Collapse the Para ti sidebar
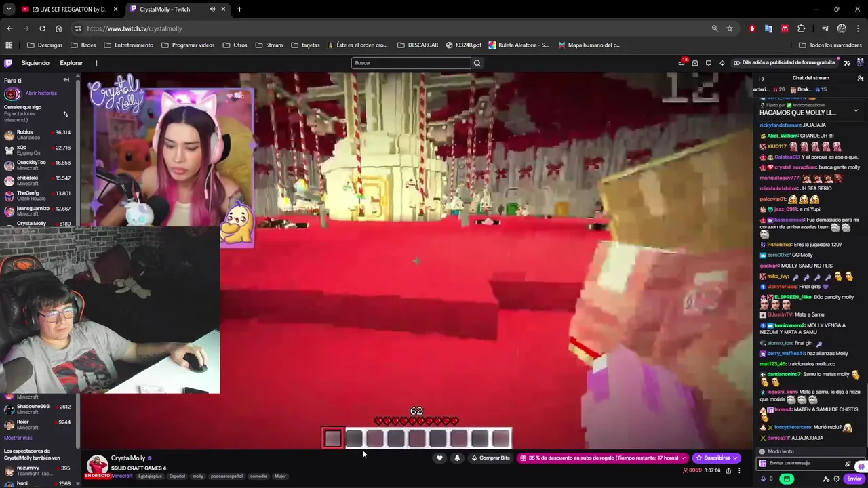The width and height of the screenshot is (868, 488). [x=66, y=80]
